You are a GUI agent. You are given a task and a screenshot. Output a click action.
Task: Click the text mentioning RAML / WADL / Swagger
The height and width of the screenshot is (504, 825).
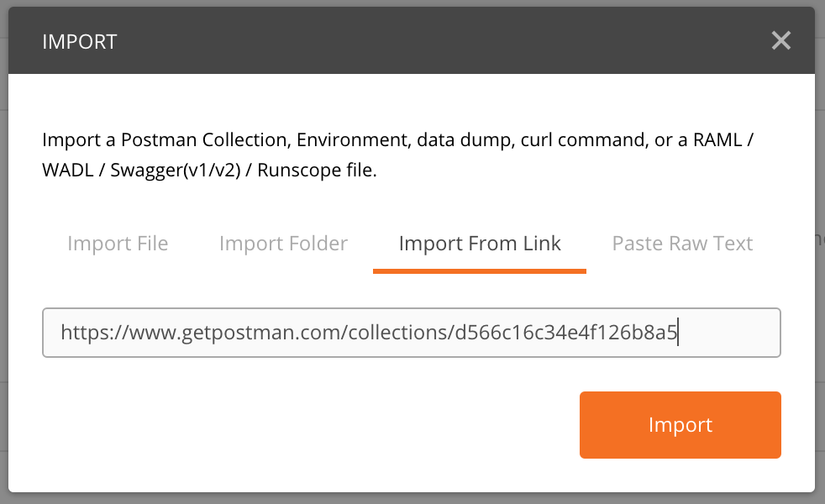click(210, 171)
